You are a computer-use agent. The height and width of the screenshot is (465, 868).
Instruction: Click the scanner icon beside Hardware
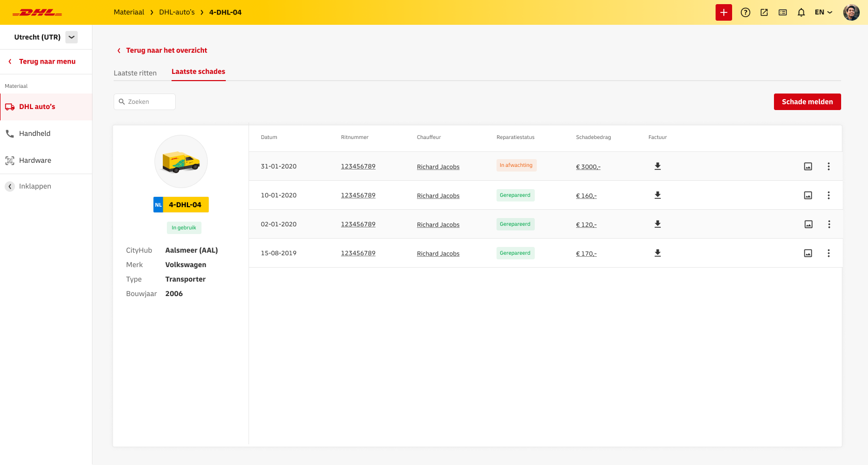(10, 161)
